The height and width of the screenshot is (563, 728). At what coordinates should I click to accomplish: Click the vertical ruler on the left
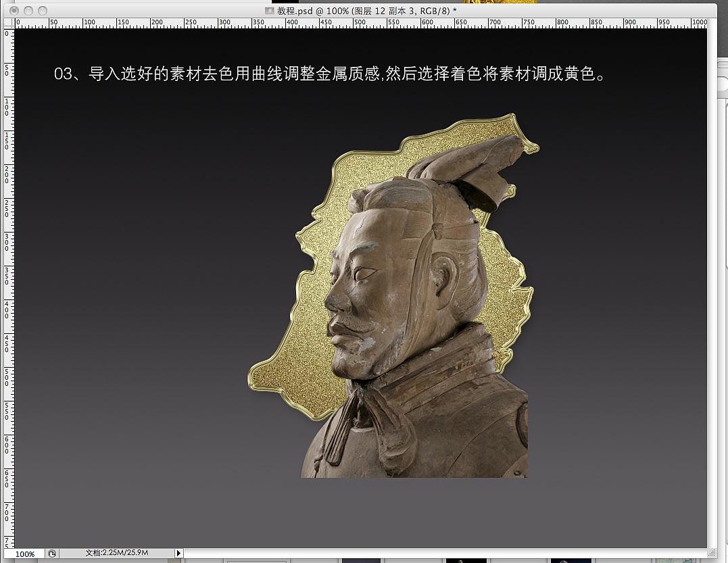tap(9, 288)
